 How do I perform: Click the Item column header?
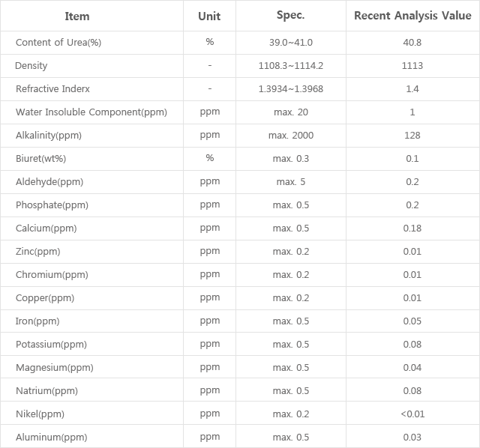(x=77, y=16)
